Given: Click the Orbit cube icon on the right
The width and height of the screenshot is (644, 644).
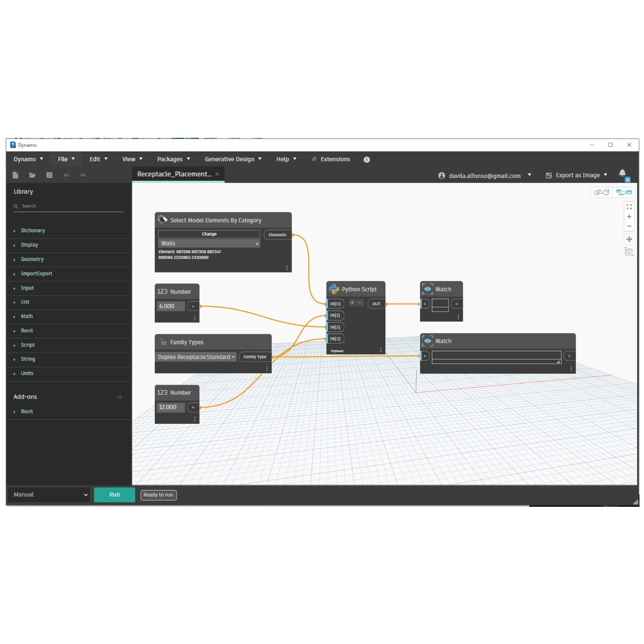Looking at the screenshot, I should coord(629,251).
